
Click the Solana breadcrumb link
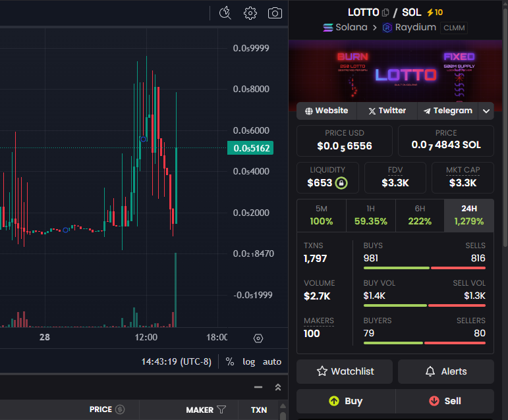351,28
